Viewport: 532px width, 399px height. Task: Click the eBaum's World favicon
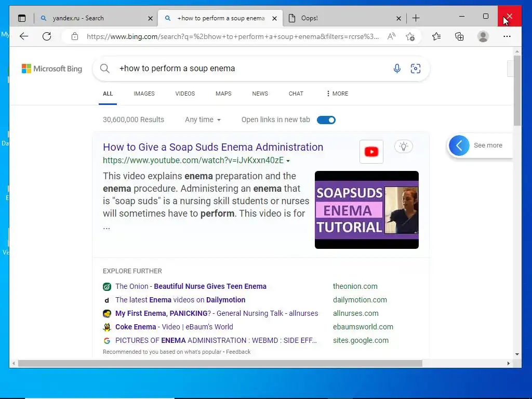pos(107,327)
